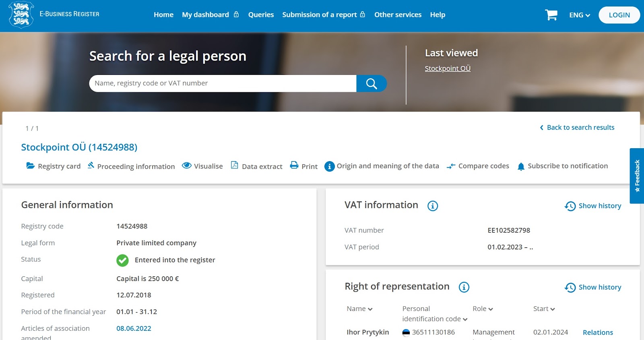The width and height of the screenshot is (644, 340).
Task: Click the green Entered into the register checkmark
Action: pyautogui.click(x=122, y=260)
